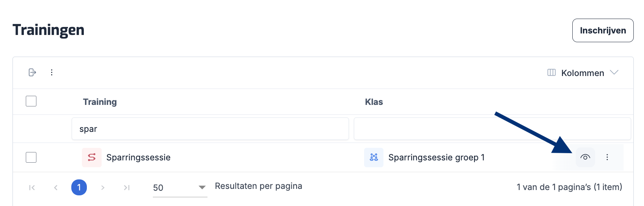The image size is (644, 206).
Task: Jump to the last page
Action: coord(127,187)
